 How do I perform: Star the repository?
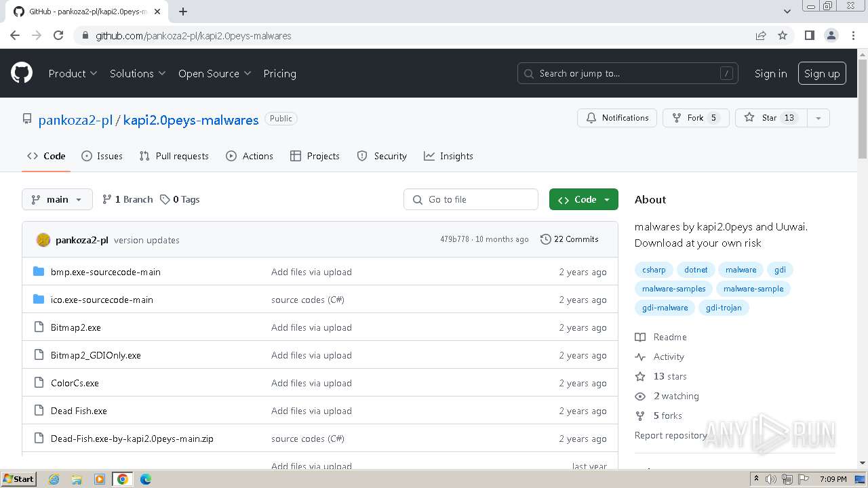pos(771,118)
